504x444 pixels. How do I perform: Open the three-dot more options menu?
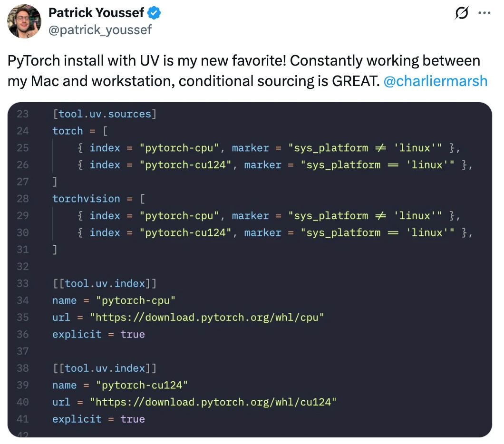click(485, 13)
